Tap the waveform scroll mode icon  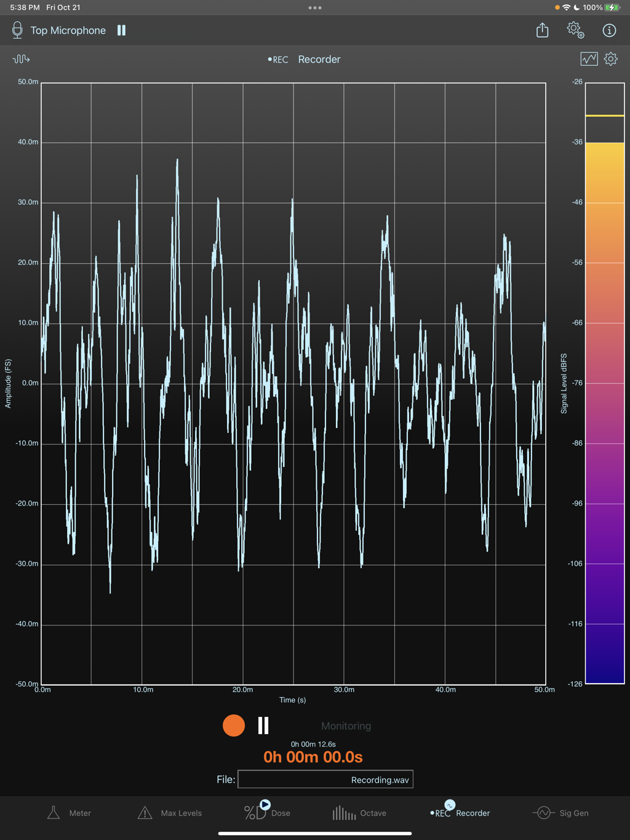tap(21, 59)
